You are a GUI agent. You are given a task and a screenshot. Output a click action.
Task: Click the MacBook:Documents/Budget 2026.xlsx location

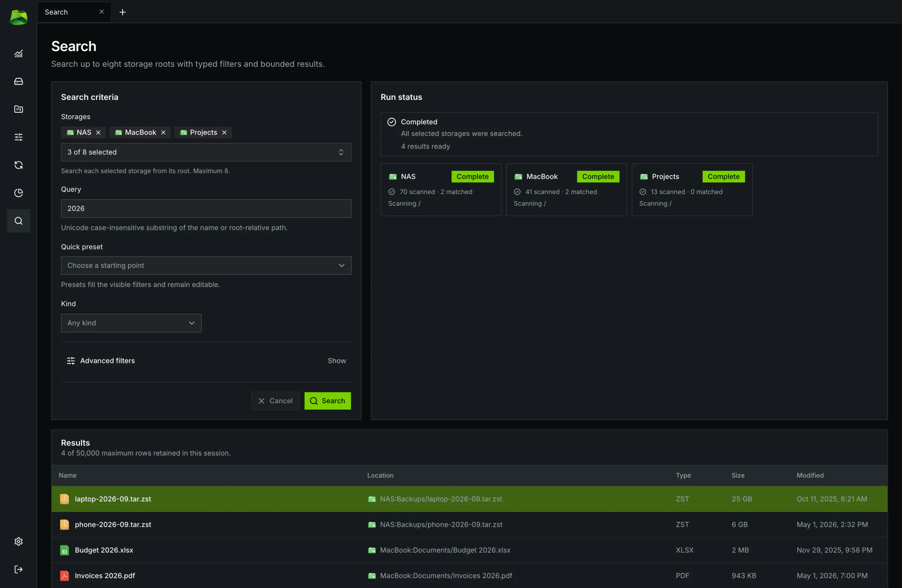445,550
